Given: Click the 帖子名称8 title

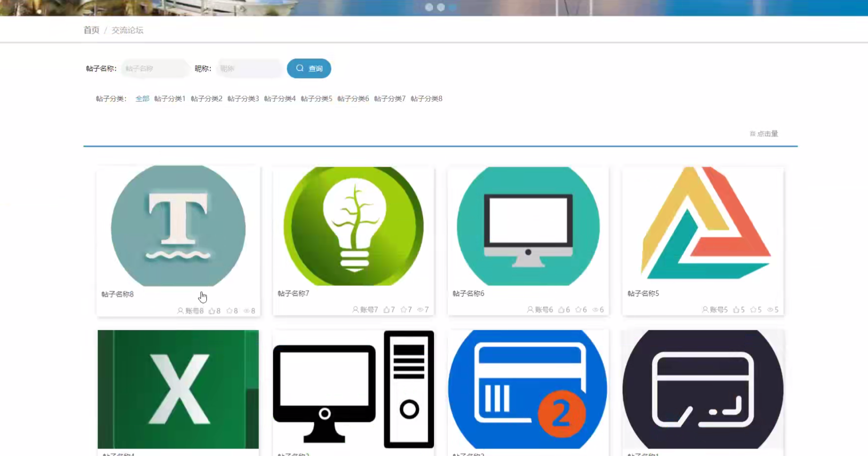Looking at the screenshot, I should click(x=117, y=294).
